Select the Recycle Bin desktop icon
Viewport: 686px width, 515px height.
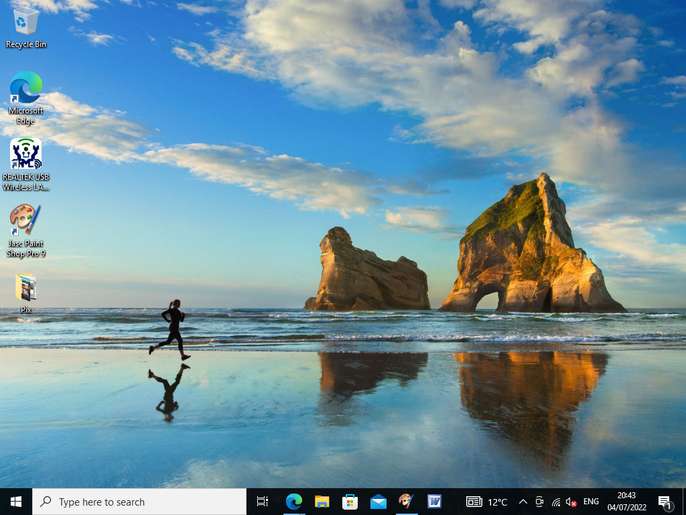(x=26, y=27)
